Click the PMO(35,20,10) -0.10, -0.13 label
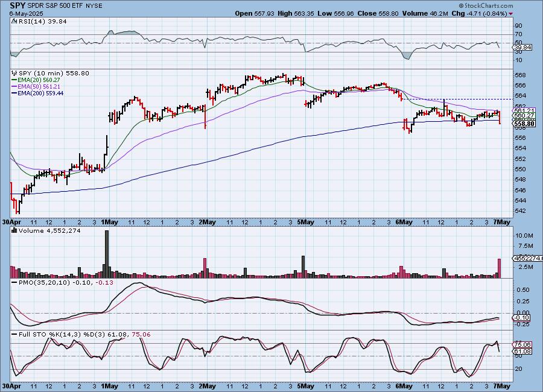This screenshot has width=543, height=392. 66,283
